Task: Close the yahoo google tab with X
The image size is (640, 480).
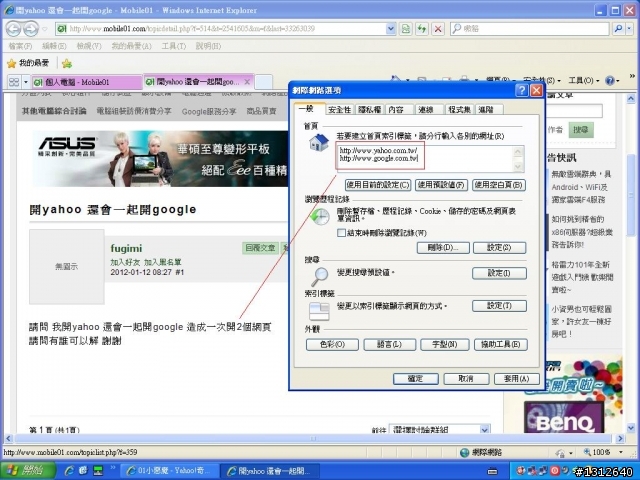Action: 247,82
